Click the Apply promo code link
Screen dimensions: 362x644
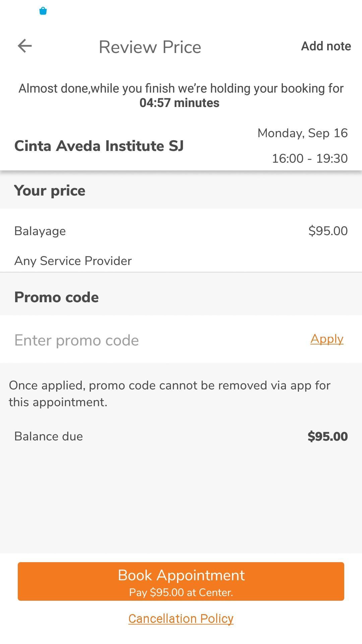click(327, 339)
